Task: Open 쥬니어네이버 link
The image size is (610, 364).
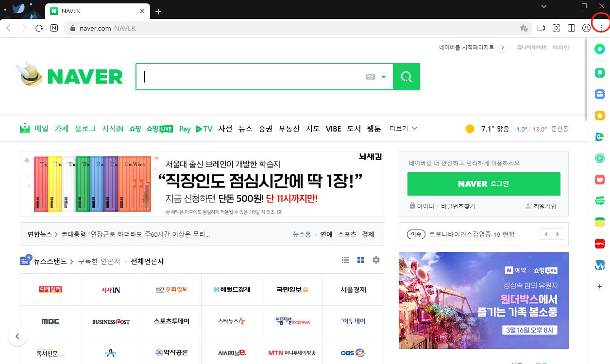Action: 531,48
